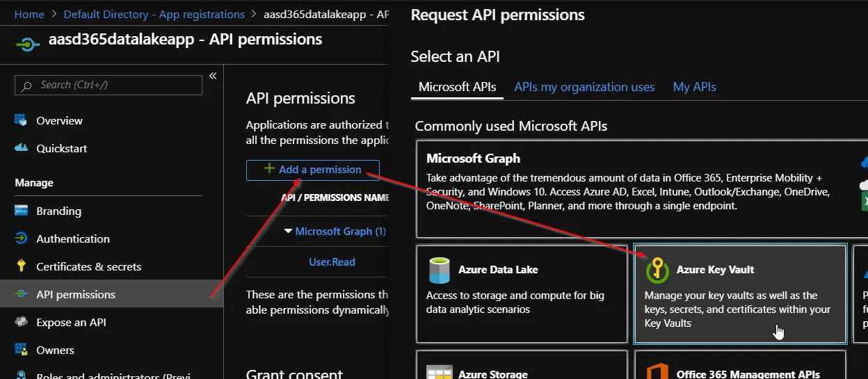The width and height of the screenshot is (868, 379).
Task: Click the Azure Storage table icon
Action: [439, 372]
